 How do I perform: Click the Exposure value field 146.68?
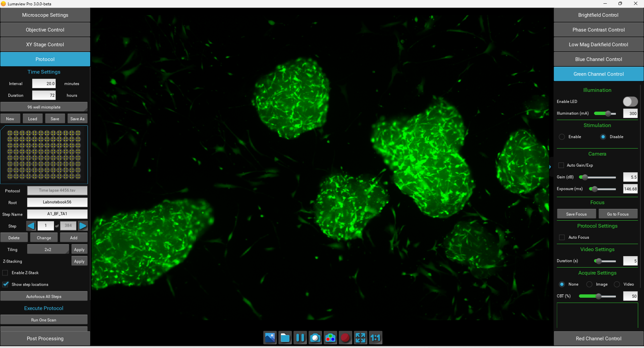(630, 189)
